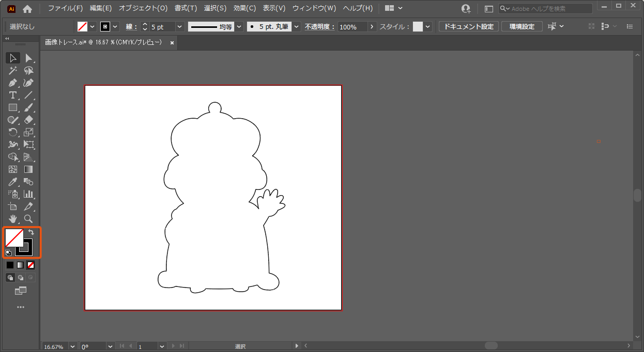This screenshot has height=352, width=644.
Task: Click the ドキュメント設定 button
Action: (469, 26)
